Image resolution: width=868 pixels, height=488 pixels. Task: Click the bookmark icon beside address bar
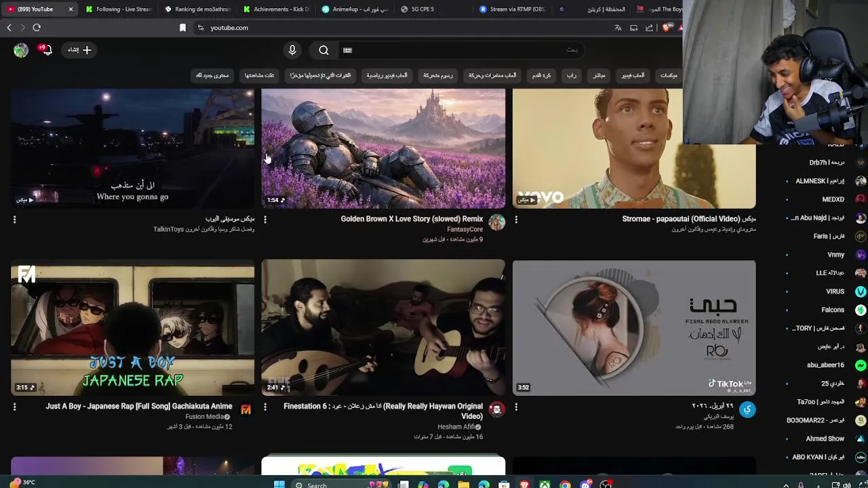182,28
